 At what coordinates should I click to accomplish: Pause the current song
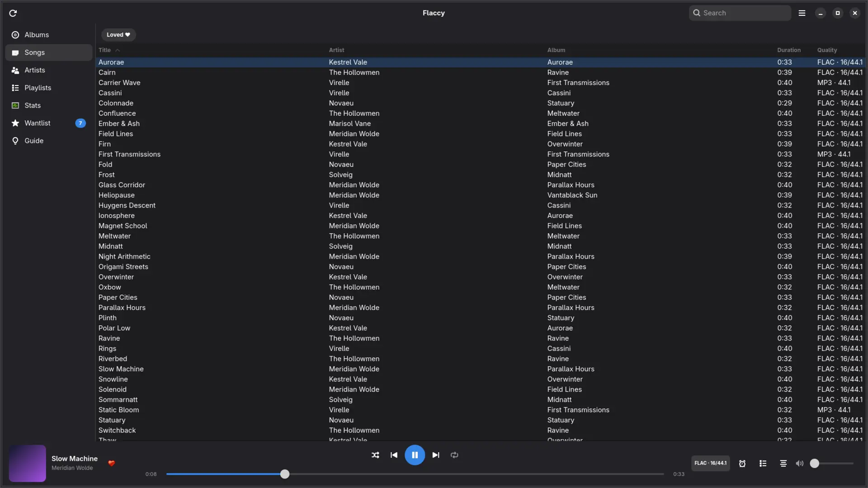point(415,455)
